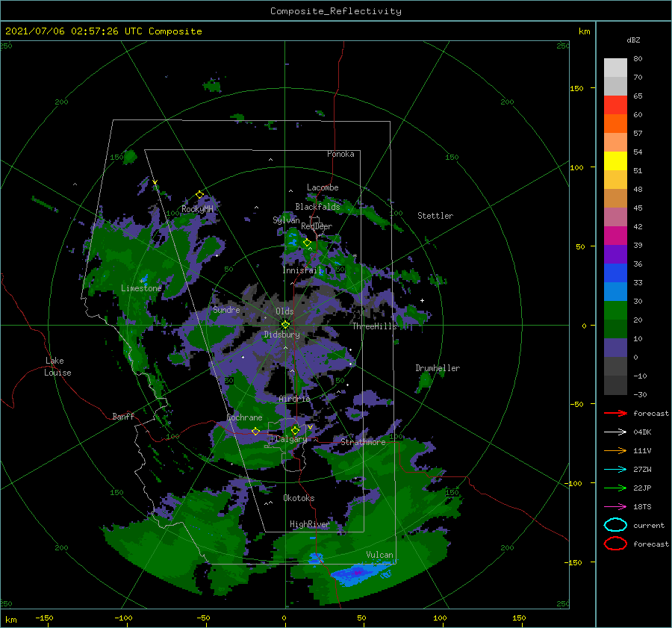Click the Lacombe city label
672x628 pixels.
tap(323, 187)
